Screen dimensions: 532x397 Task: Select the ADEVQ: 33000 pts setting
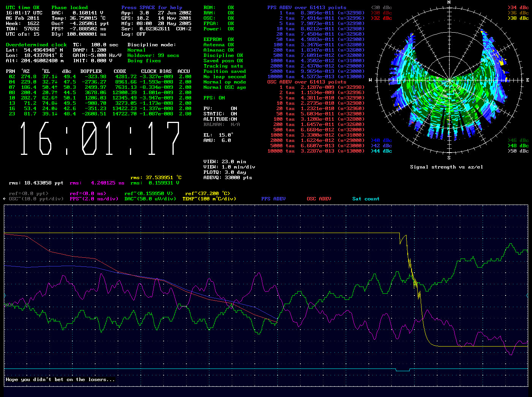point(228,178)
